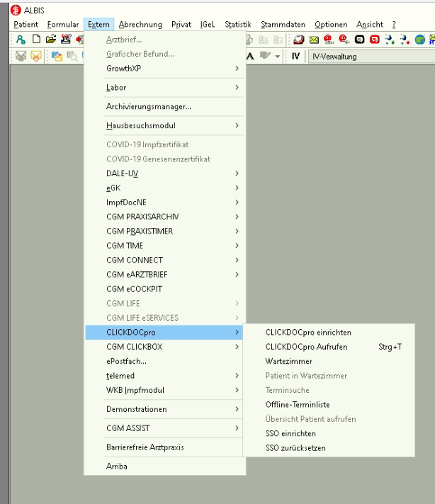The height and width of the screenshot is (504, 435).
Task: Close the open Extern menu
Action: (x=98, y=25)
